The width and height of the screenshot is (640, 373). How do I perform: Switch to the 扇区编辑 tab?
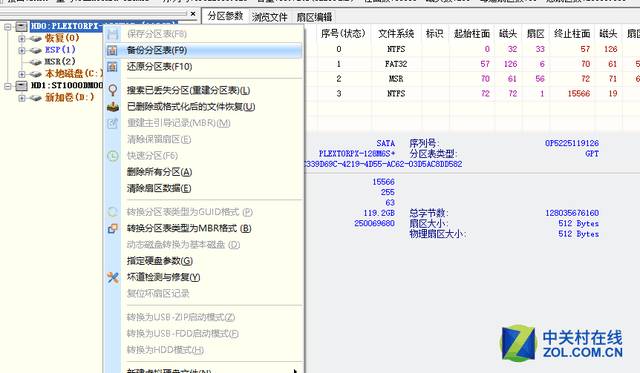(x=314, y=17)
